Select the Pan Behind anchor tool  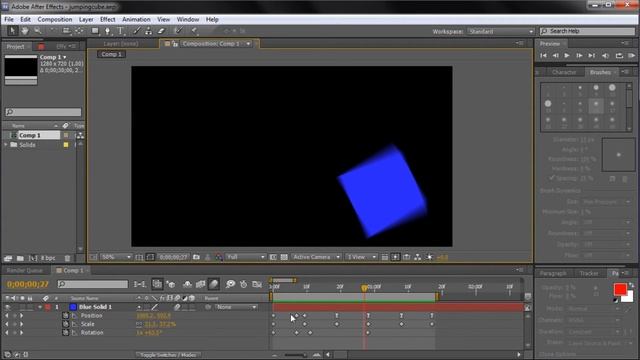[79, 31]
